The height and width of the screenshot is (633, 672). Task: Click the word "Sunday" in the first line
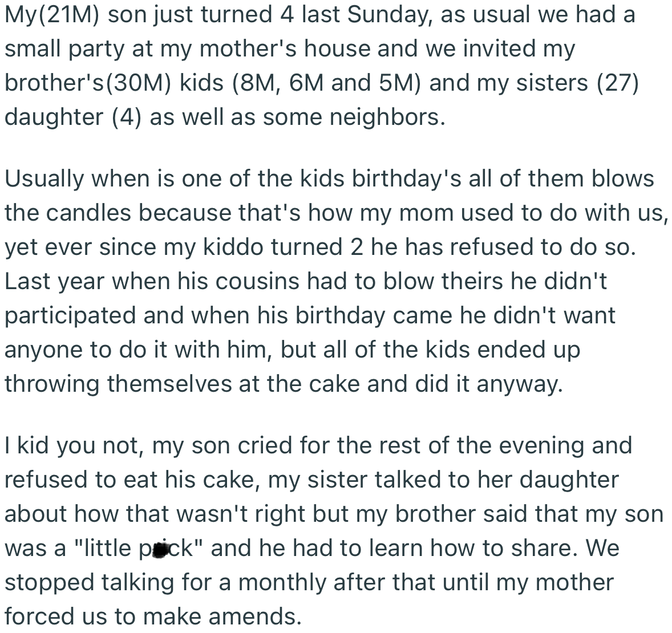(x=387, y=15)
